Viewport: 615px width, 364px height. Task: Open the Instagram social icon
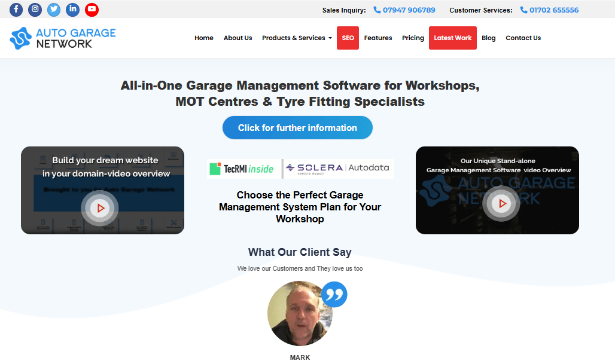[x=35, y=10]
